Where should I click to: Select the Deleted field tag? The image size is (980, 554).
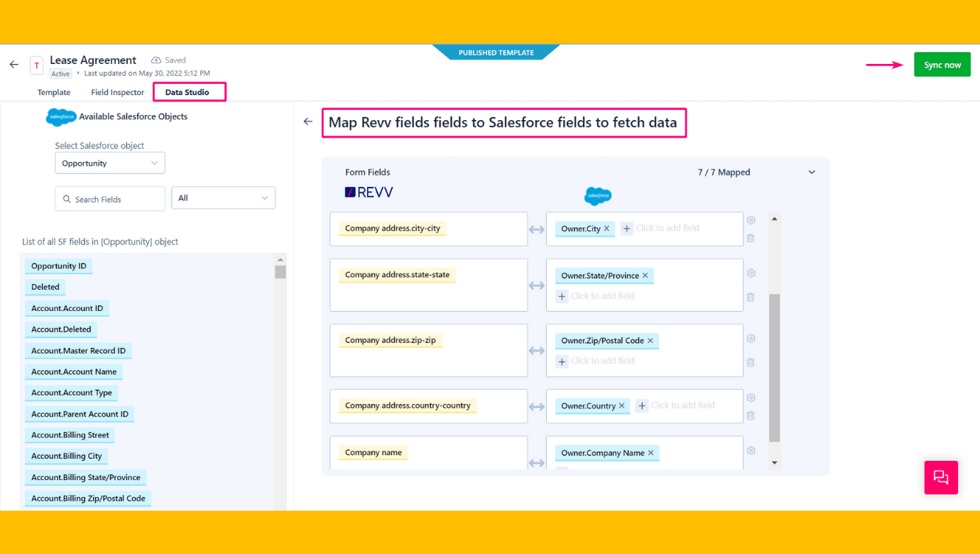[45, 287]
